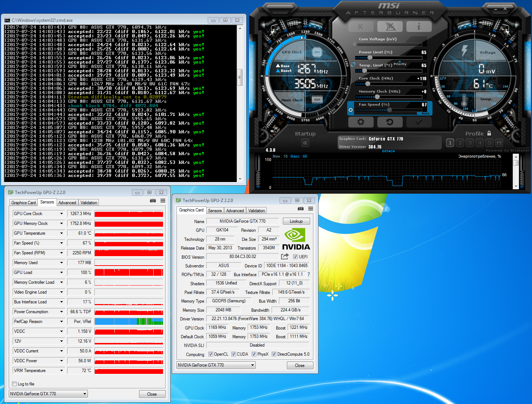Click the GPU-Z title bar icon in Sensors window
Image resolution: width=532 pixels, height=404 pixels.
point(11,193)
